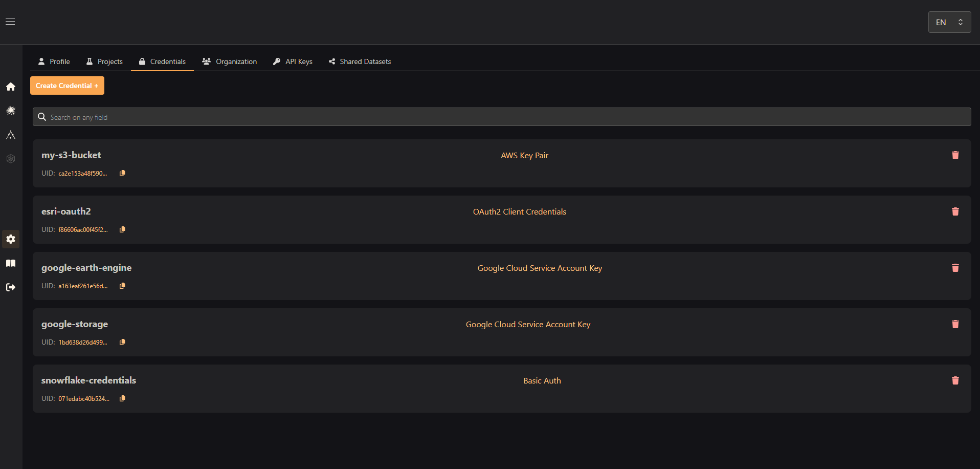The image size is (980, 469).
Task: Open the sidebar starburst icon
Action: [11, 111]
